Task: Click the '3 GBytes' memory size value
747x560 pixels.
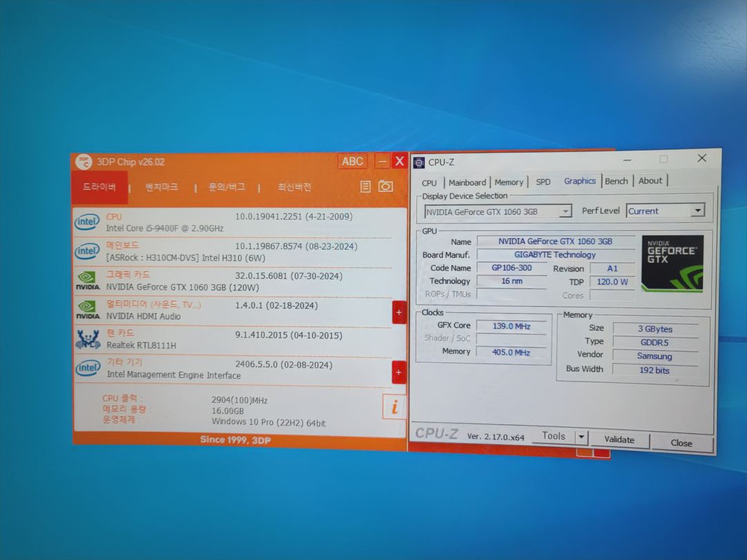Action: coord(656,329)
